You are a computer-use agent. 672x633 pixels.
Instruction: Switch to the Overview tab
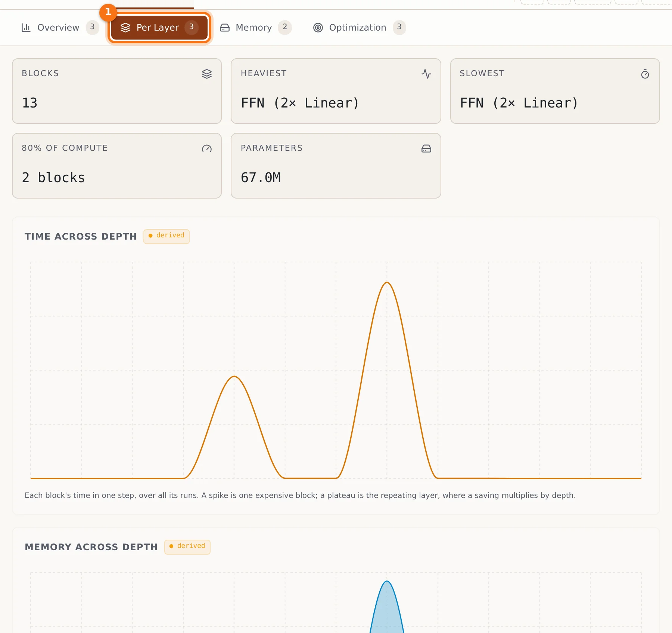(60, 28)
